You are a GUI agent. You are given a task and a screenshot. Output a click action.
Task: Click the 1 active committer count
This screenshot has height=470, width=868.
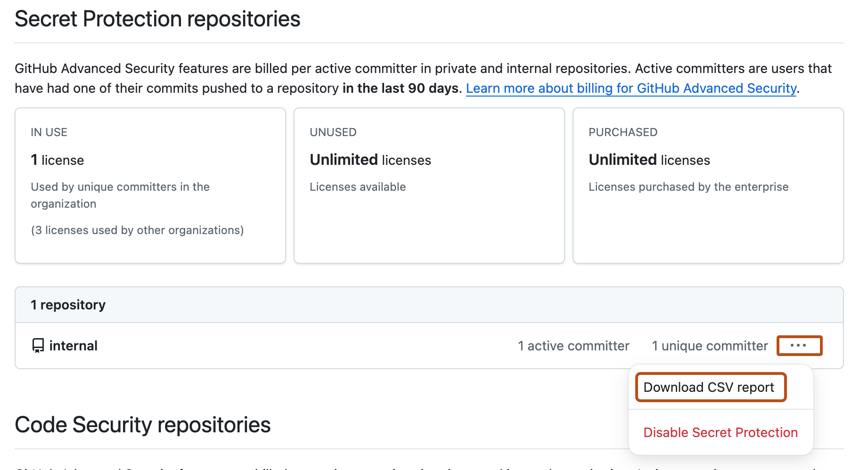(573, 345)
